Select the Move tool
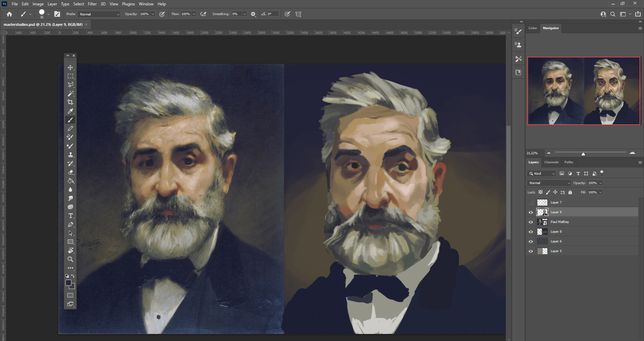This screenshot has height=341, width=644. 70,67
